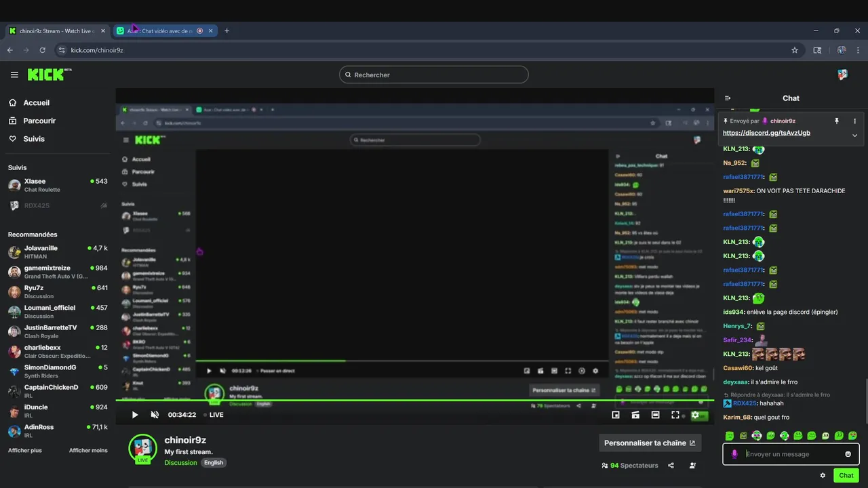
Task: Expand list with Afficher plus
Action: (x=24, y=451)
